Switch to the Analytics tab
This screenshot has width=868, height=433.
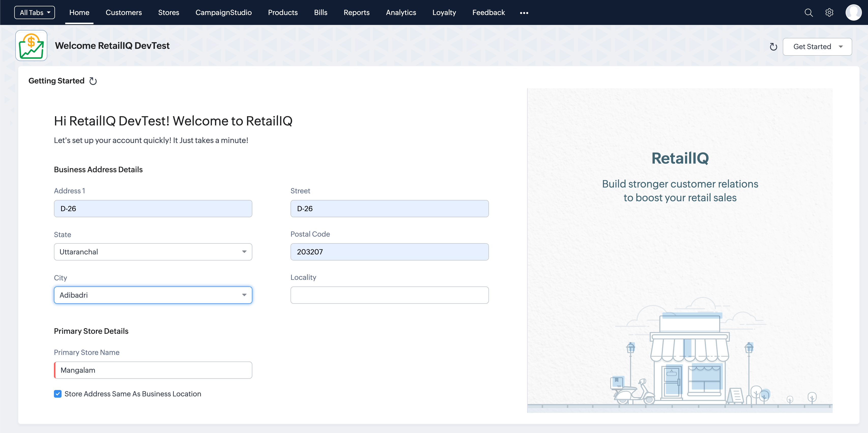click(401, 12)
